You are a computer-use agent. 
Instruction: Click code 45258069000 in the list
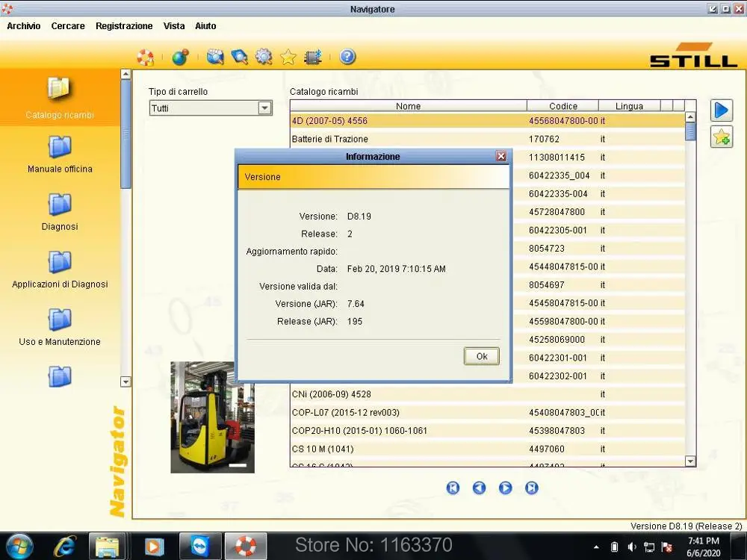click(x=557, y=340)
